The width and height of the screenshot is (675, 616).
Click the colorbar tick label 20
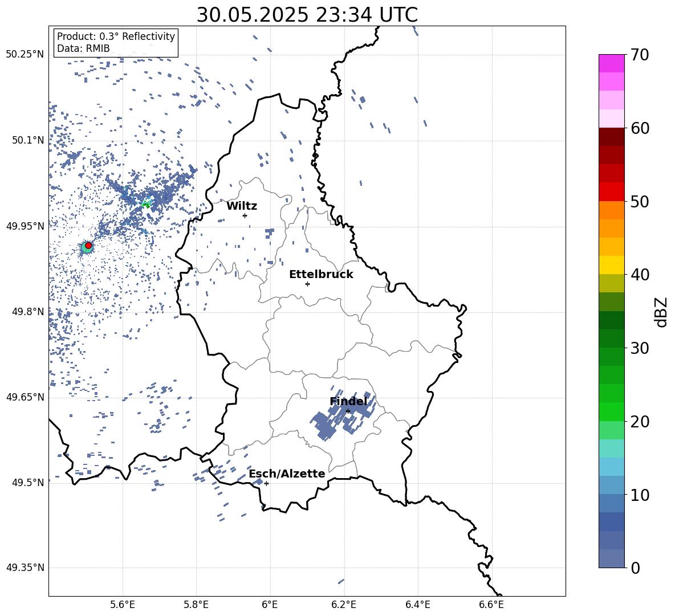(640, 421)
